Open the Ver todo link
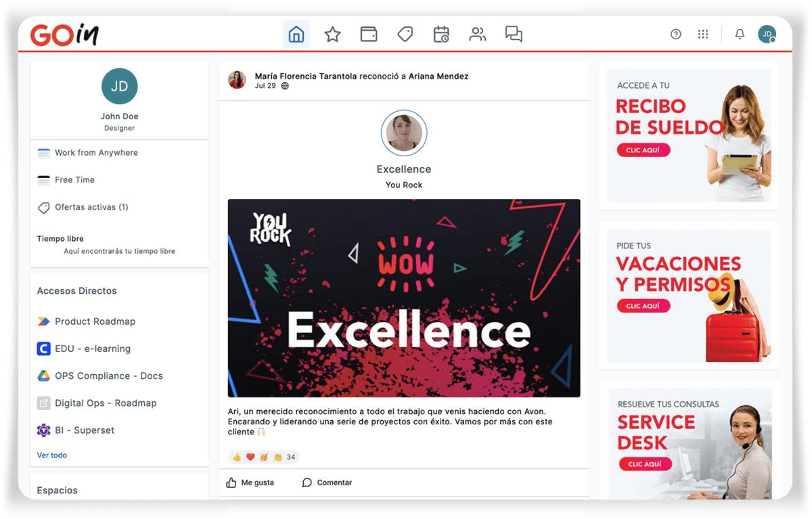812x519 pixels. click(52, 455)
